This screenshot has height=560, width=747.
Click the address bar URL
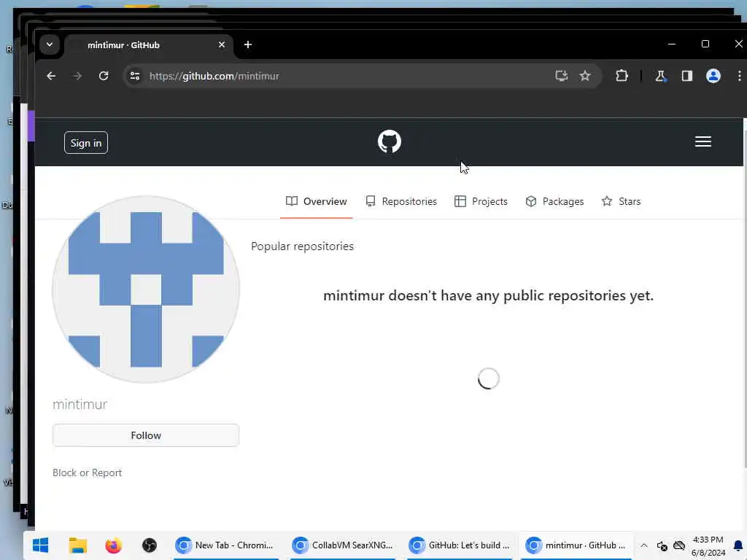coord(214,76)
